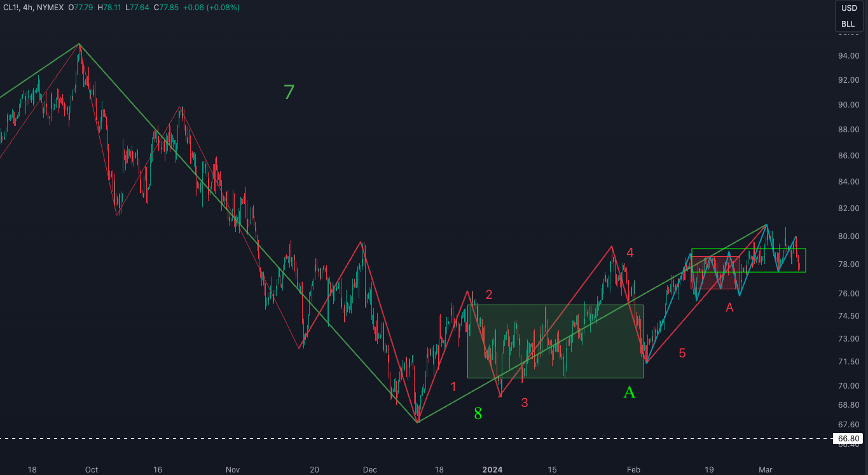This screenshot has height=475, width=868.
Task: Select the red wave label 2
Action: pyautogui.click(x=489, y=294)
